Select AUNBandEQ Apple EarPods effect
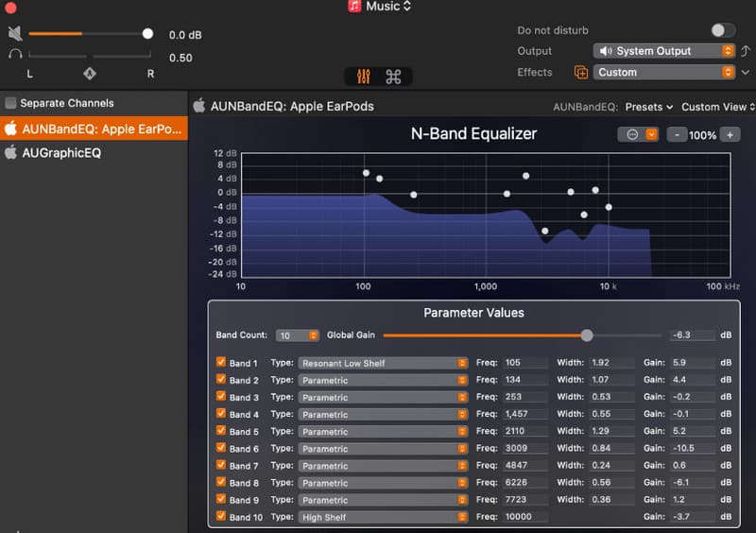Viewport: 756px width, 533px height. pos(94,129)
